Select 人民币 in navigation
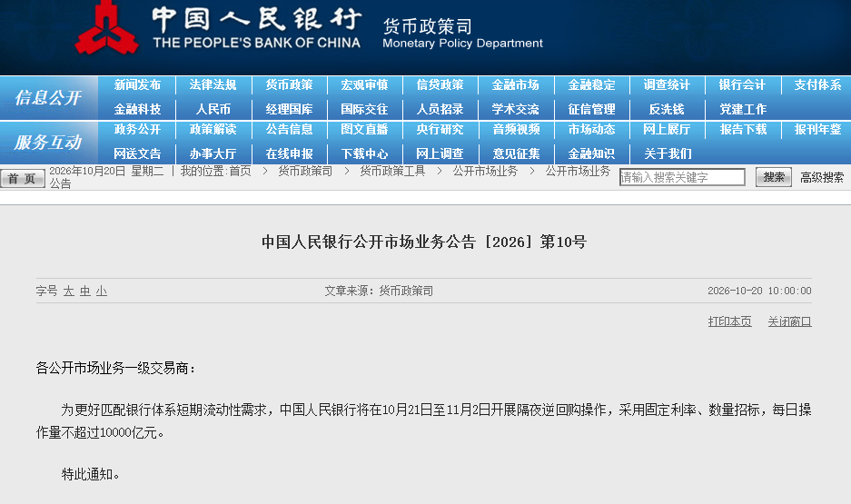Screen dimensions: 851x504 pos(213,109)
